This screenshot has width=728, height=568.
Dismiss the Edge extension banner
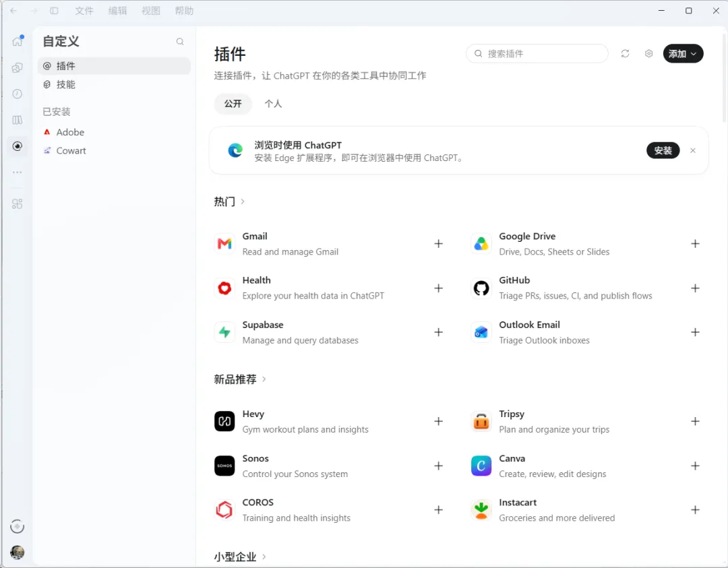click(x=693, y=150)
